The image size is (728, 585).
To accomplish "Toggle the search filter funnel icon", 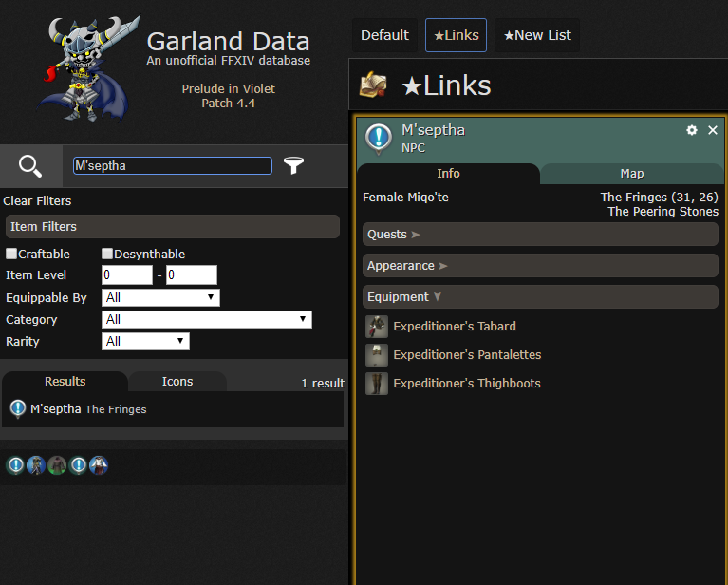I will click(x=293, y=165).
